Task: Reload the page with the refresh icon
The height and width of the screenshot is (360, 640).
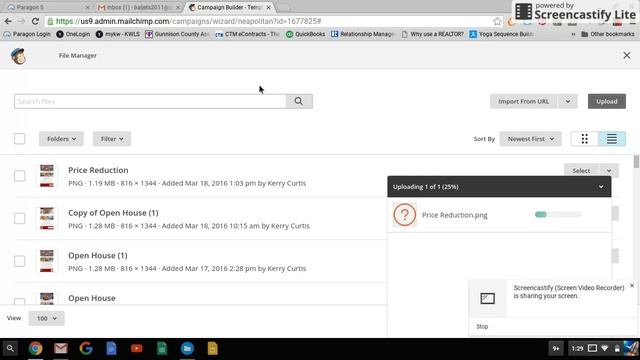Action: [35, 21]
